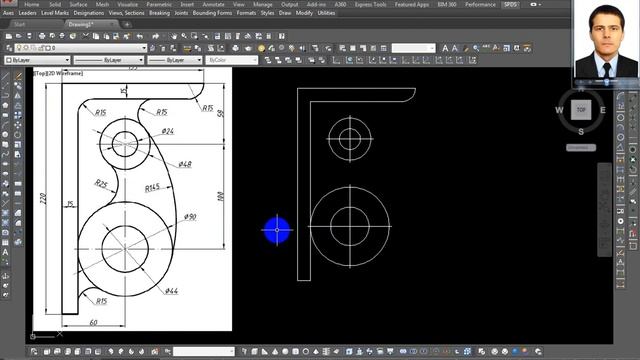Viewport: 640px width, 360px height.
Task: Click the W compass letter on ViewCube
Action: pyautogui.click(x=559, y=110)
